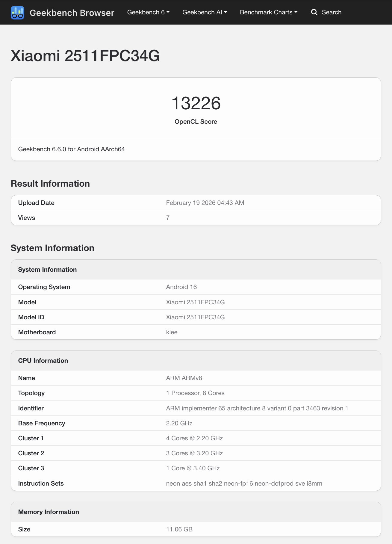Click the CPU Information table header
The height and width of the screenshot is (544, 392).
(196, 361)
